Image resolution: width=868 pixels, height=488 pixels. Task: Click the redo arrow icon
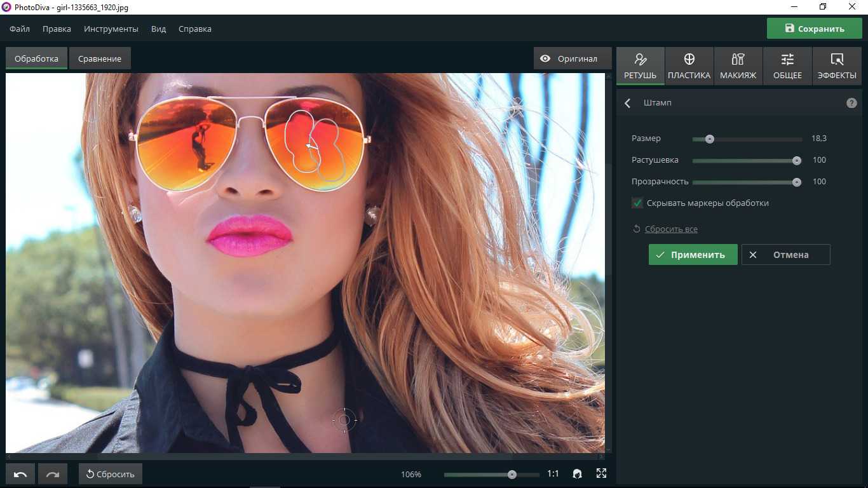[52, 474]
